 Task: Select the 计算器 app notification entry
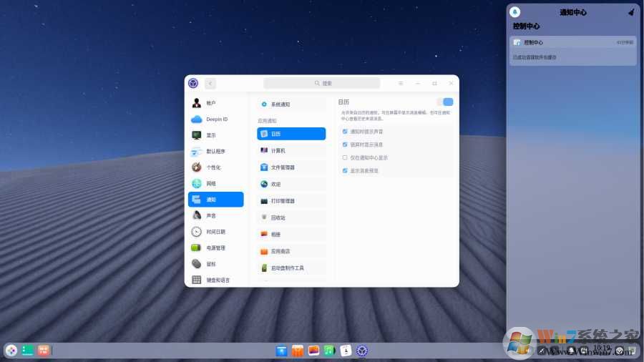click(291, 151)
